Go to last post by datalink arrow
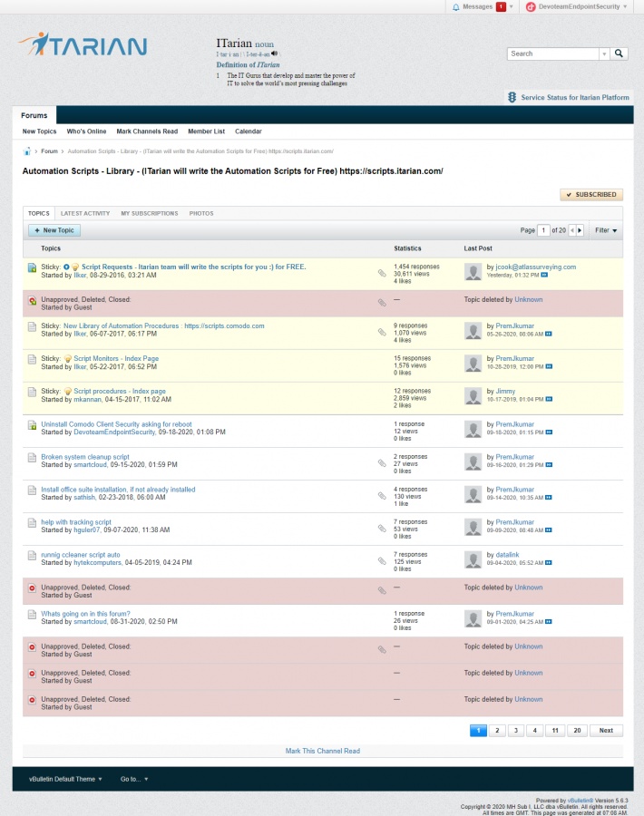 pos(549,562)
